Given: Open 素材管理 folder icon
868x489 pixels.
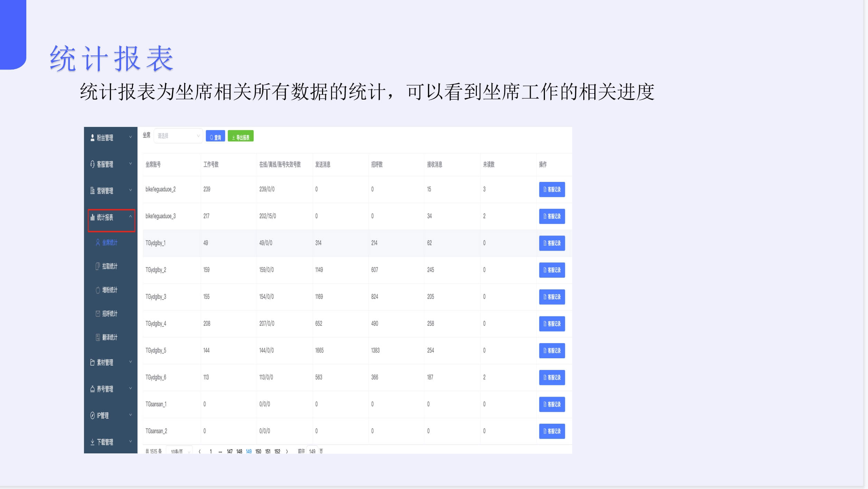Looking at the screenshot, I should point(92,362).
